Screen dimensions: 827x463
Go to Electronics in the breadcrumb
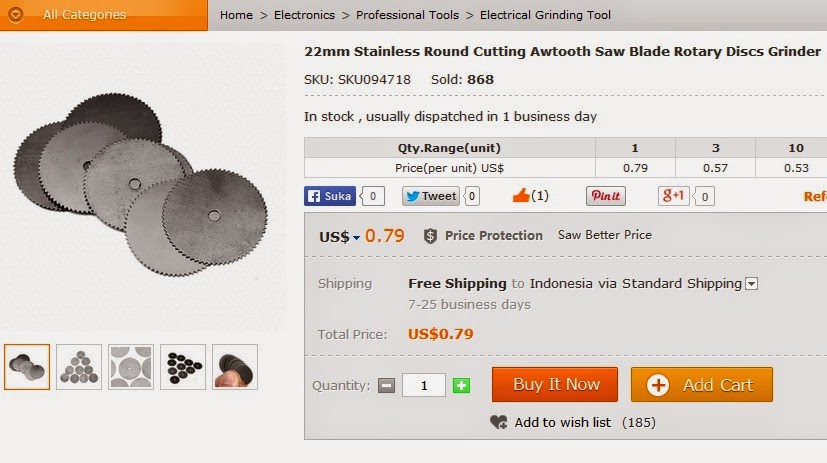tap(304, 15)
